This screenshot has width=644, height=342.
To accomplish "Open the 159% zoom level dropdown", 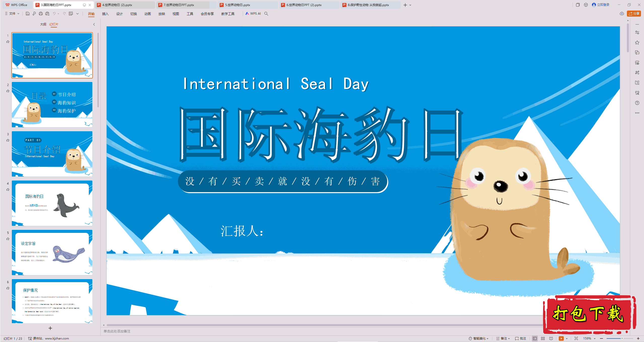I will (589, 338).
